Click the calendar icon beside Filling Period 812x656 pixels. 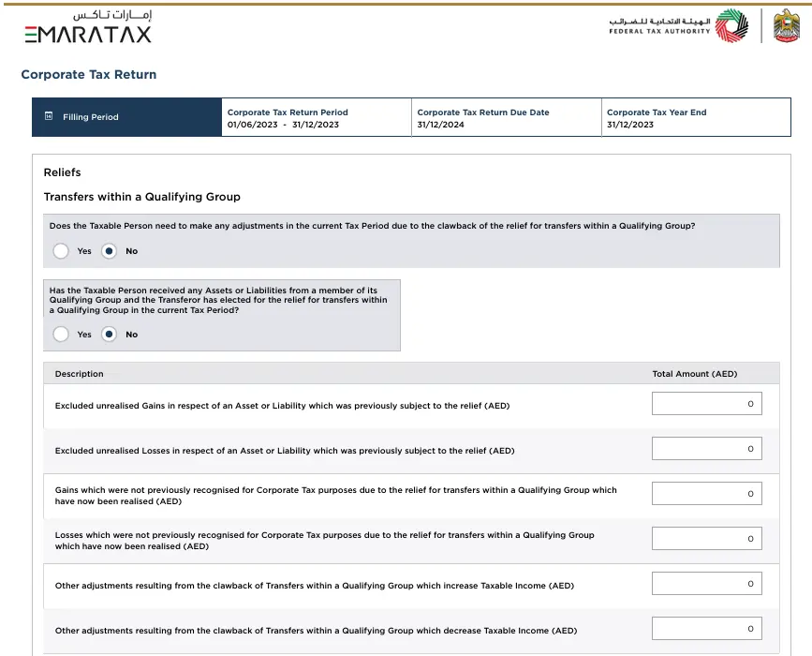(x=49, y=117)
